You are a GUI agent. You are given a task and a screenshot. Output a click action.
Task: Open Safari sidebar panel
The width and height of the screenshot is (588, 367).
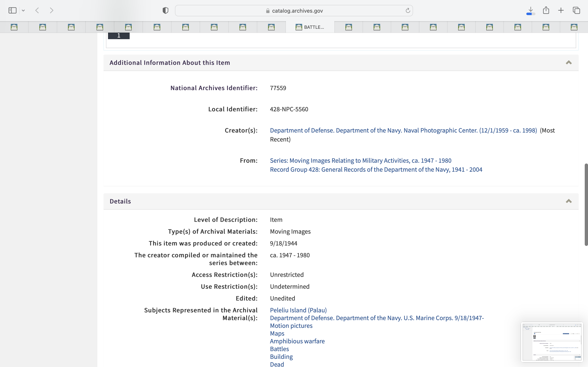[12, 10]
